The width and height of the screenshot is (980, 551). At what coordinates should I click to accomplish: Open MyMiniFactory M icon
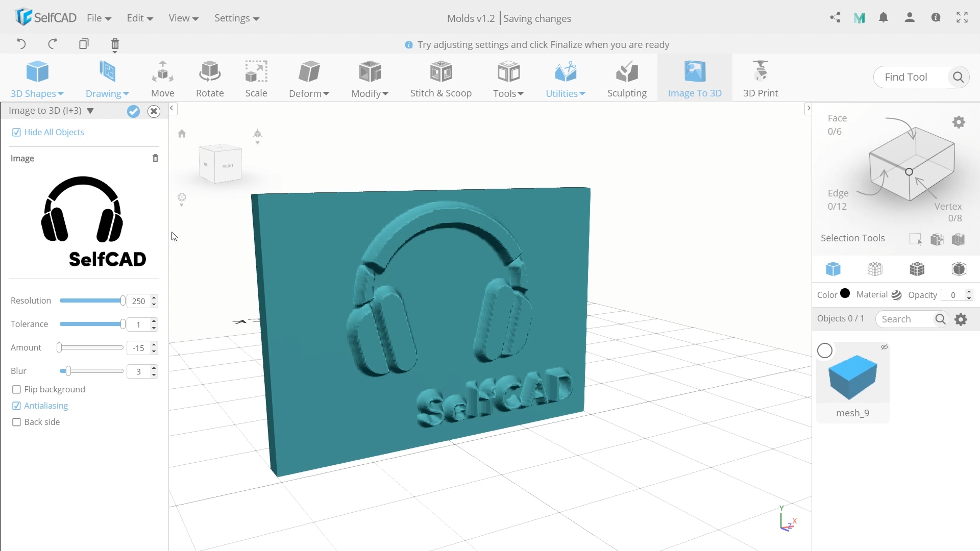[860, 18]
